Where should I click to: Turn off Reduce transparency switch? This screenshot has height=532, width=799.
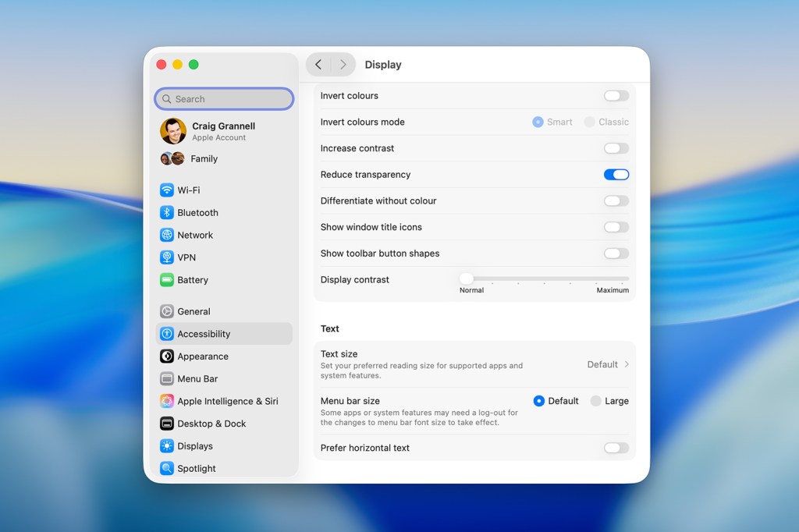pos(616,175)
